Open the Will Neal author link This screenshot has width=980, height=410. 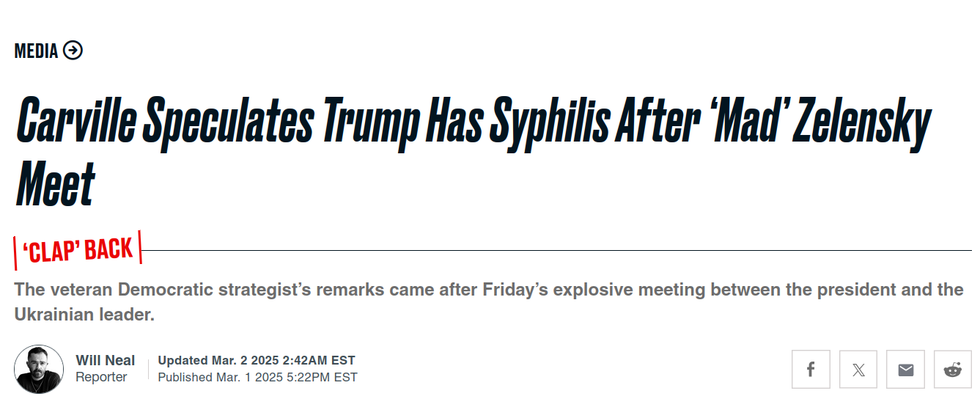click(x=106, y=360)
